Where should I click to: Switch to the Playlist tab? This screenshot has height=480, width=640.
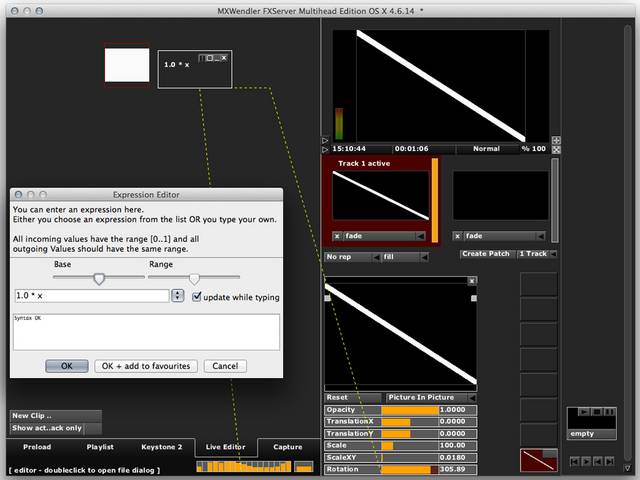100,447
